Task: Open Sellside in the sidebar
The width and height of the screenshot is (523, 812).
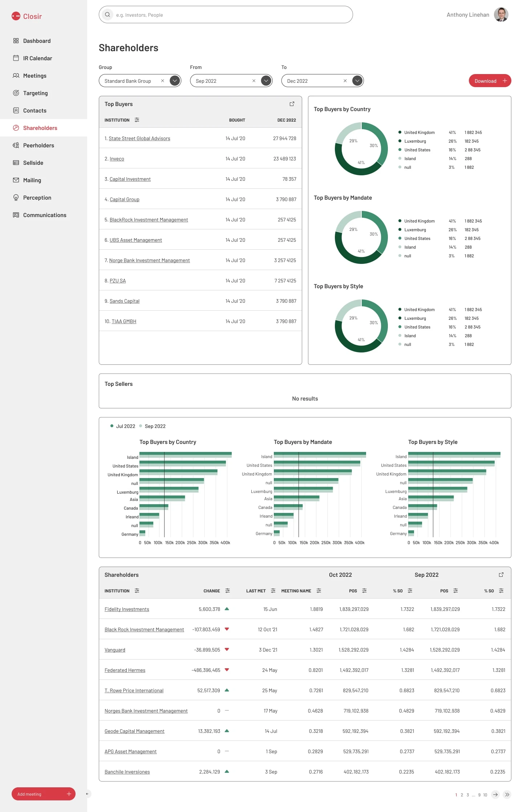Action: click(x=44, y=163)
